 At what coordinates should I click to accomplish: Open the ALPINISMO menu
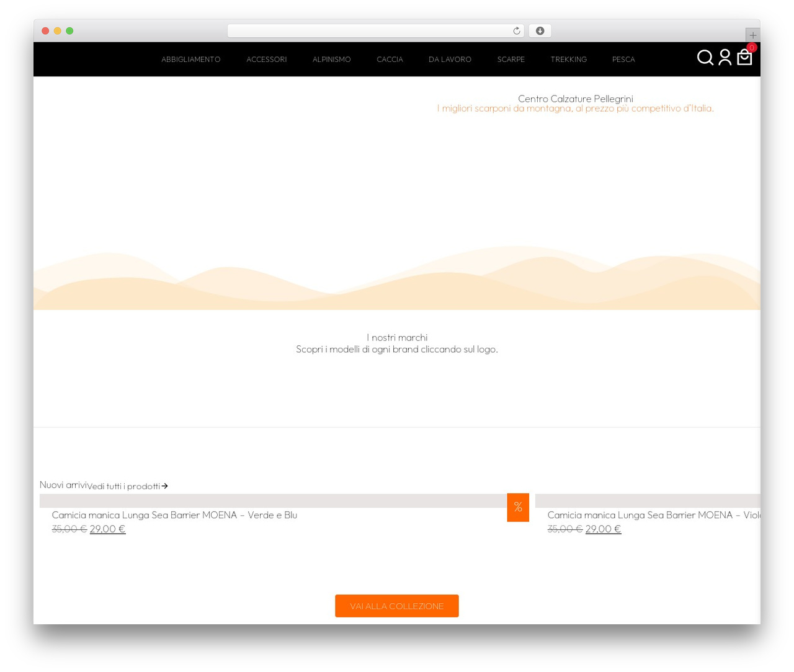(332, 60)
